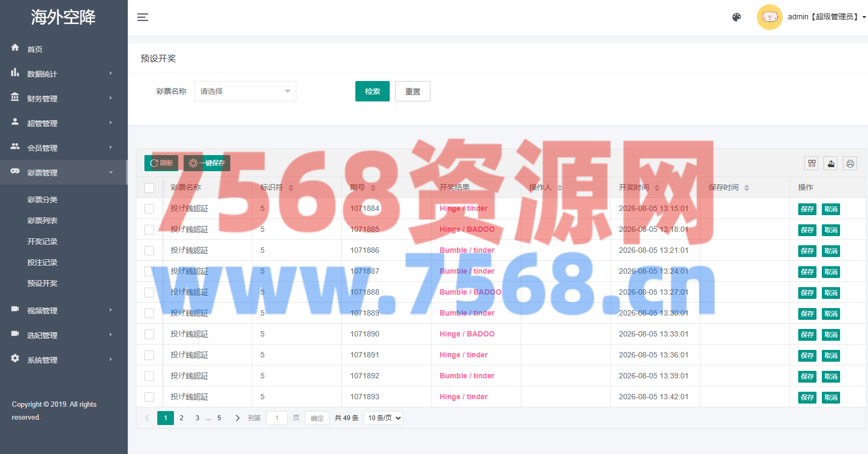Image resolution: width=868 pixels, height=454 pixels.
Task: Check the row for 期号 1071887
Action: (149, 272)
